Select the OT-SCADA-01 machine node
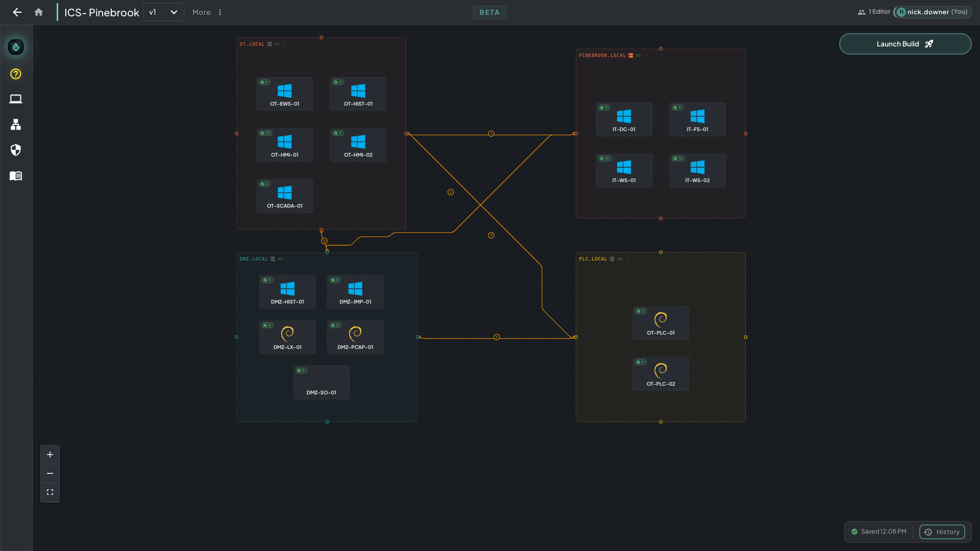Image resolution: width=980 pixels, height=551 pixels. point(285,196)
